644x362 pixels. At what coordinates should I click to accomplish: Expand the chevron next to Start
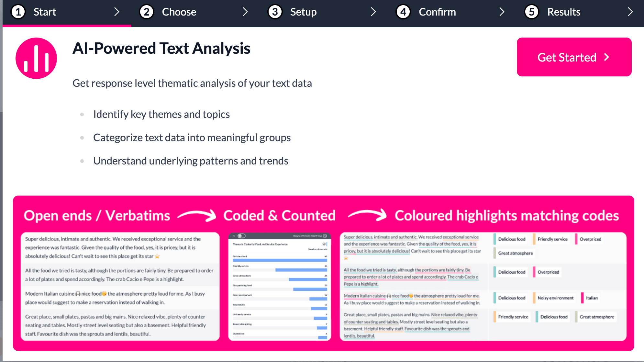click(117, 12)
